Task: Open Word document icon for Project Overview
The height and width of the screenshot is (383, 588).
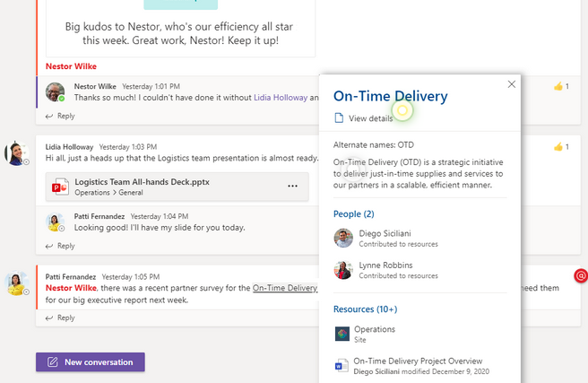Action: point(342,365)
